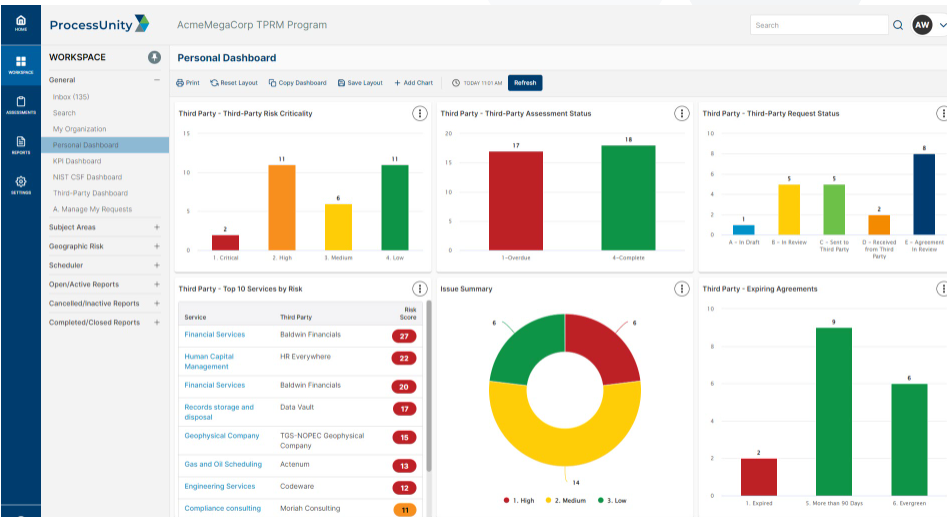The width and height of the screenshot is (947, 517).
Task: Toggle the Low legend item
Action: click(x=612, y=501)
